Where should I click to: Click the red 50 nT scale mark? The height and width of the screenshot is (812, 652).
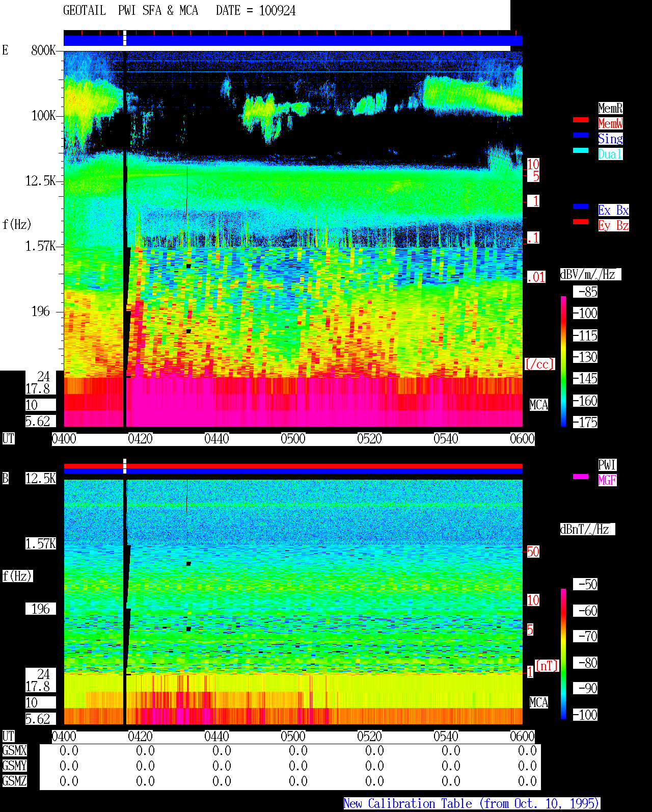tap(533, 552)
